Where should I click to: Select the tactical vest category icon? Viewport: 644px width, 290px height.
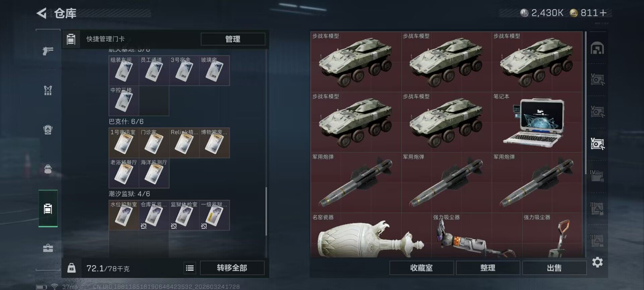48,90
